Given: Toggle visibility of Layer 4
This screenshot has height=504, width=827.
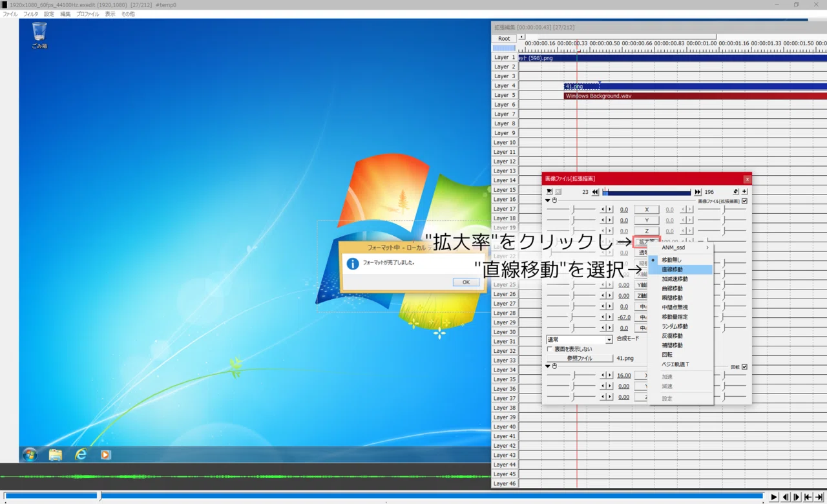Looking at the screenshot, I should [505, 86].
